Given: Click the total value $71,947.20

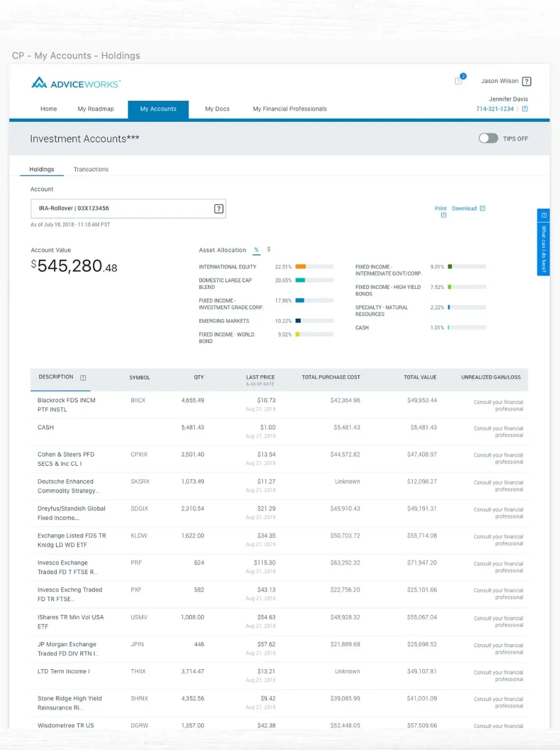Looking at the screenshot, I should [422, 563].
